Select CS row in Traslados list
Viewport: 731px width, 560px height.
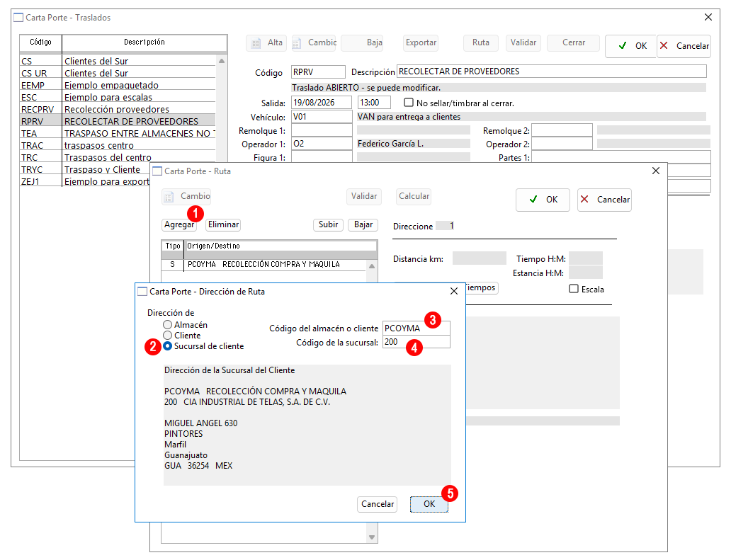click(x=118, y=61)
